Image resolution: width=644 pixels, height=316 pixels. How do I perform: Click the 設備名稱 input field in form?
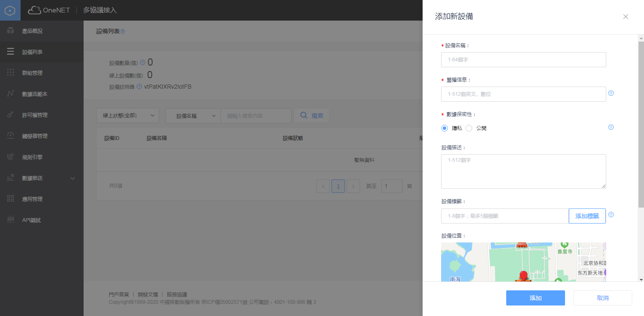(523, 60)
